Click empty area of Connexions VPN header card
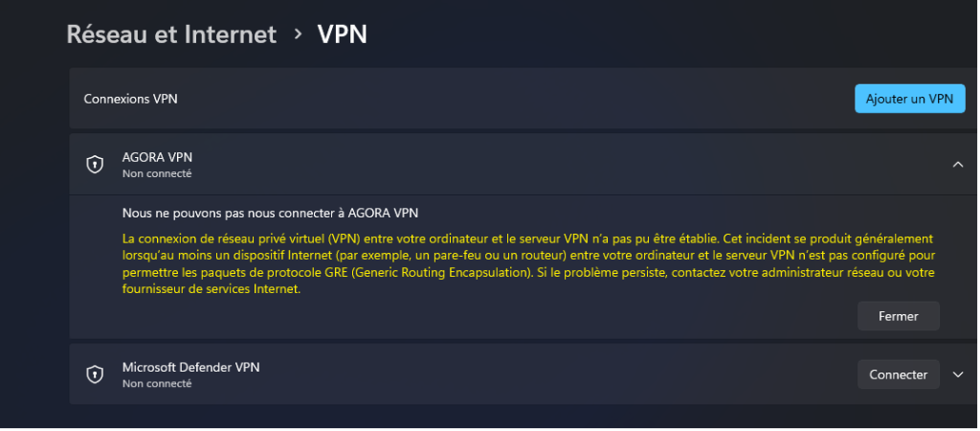Viewport: 980px width, 431px height. coord(513,99)
